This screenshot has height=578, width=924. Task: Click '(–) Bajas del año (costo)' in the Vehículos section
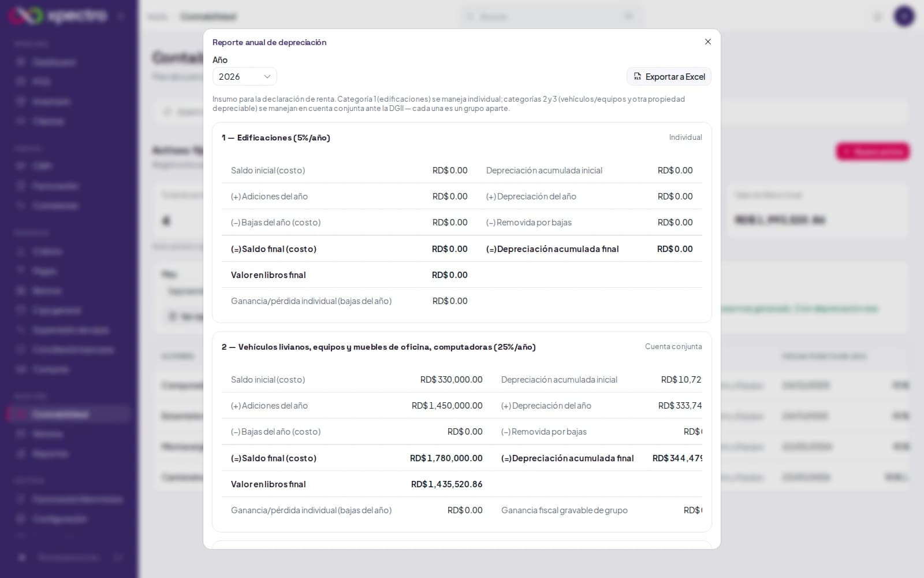click(275, 432)
